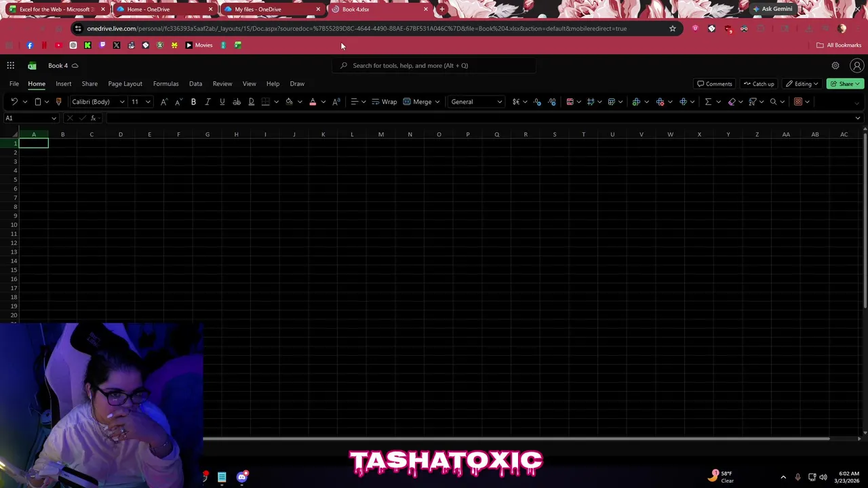Screen dimensions: 868x488
Task: Switch to the Page Layout tab
Action: click(125, 84)
